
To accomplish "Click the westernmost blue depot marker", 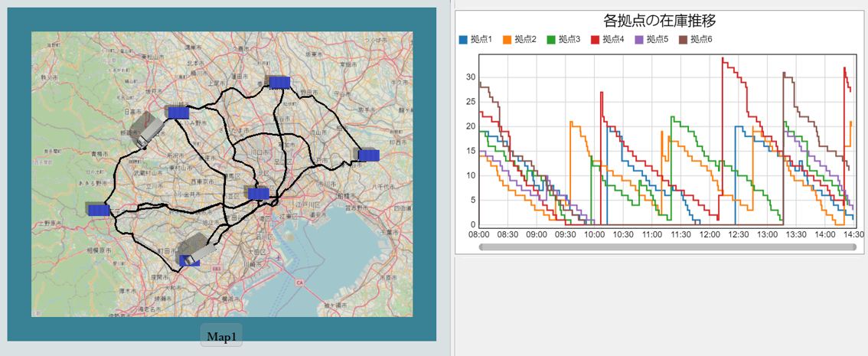I will pos(98,210).
